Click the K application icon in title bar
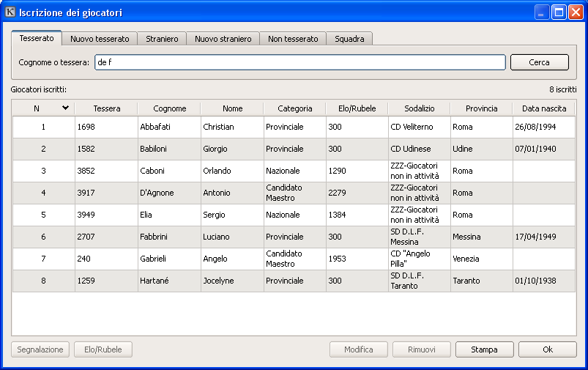The image size is (588, 370). click(x=10, y=12)
